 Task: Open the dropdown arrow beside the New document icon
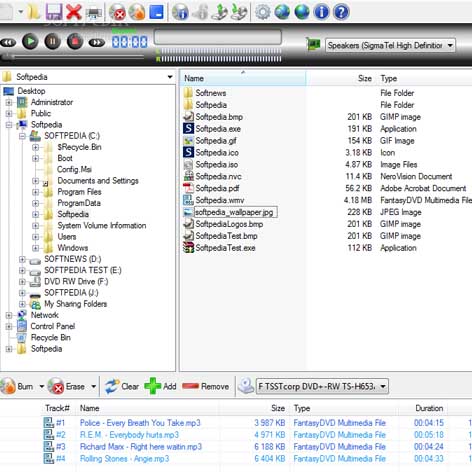tap(21, 12)
